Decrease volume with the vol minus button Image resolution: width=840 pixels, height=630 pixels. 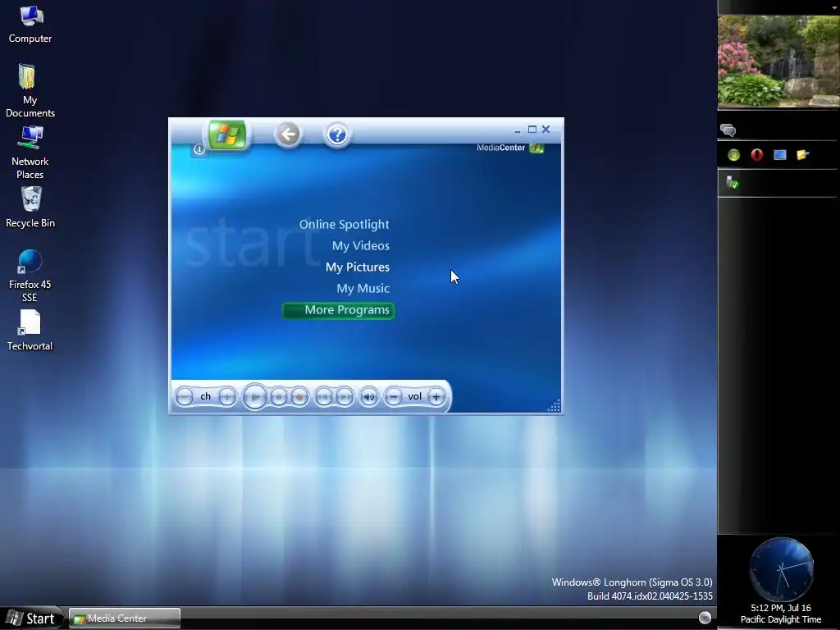(x=394, y=397)
